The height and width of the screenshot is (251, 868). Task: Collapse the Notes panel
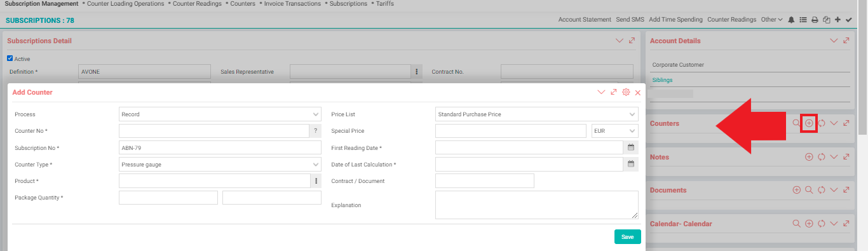(834, 156)
